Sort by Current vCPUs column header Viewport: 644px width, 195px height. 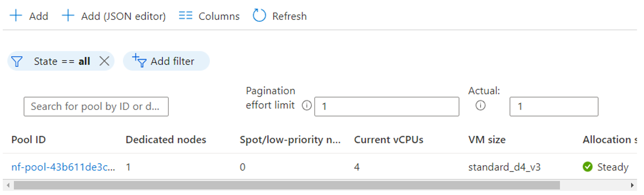(388, 140)
